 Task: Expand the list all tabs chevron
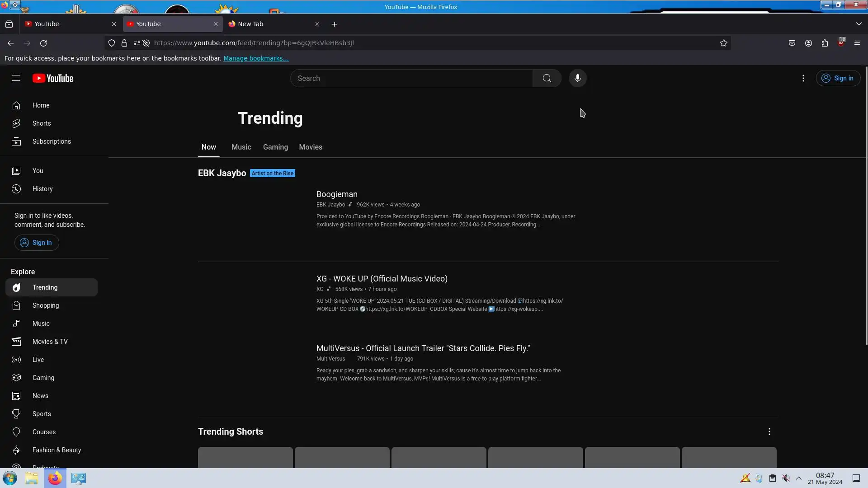pyautogui.click(x=859, y=24)
